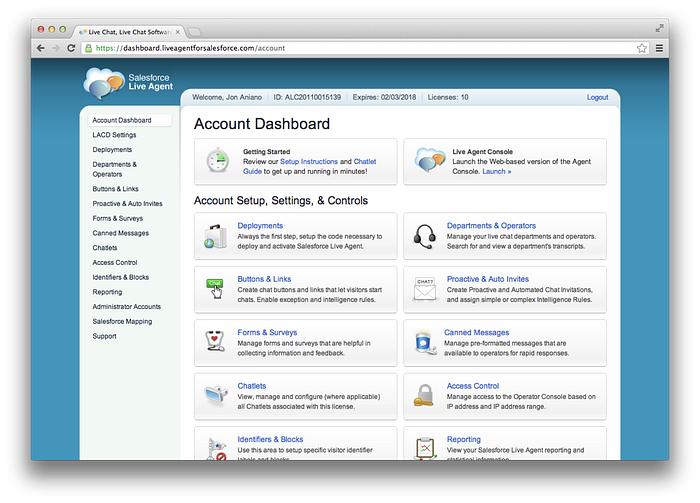The height and width of the screenshot is (503, 700).
Task: Go to Salesforce Mapping in the sidebar
Action: click(x=122, y=322)
